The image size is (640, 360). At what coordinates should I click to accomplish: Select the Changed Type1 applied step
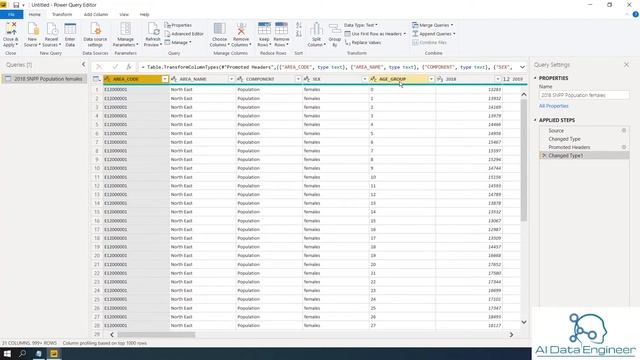[x=584, y=156]
